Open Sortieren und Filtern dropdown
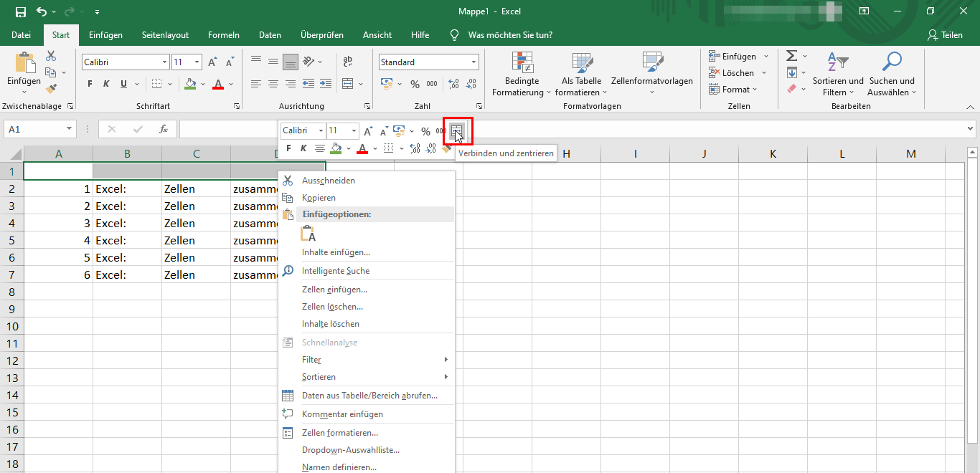Image resolution: width=980 pixels, height=473 pixels. pos(838,75)
